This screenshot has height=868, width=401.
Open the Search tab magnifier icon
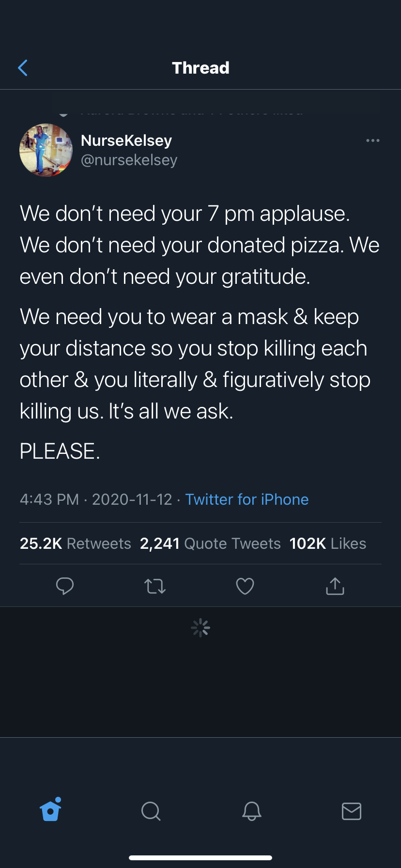coord(151,811)
